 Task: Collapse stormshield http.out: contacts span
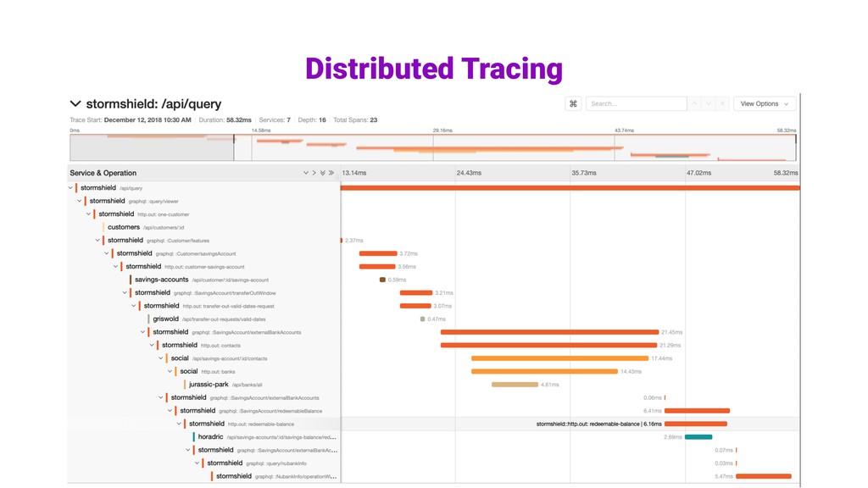[x=152, y=346]
